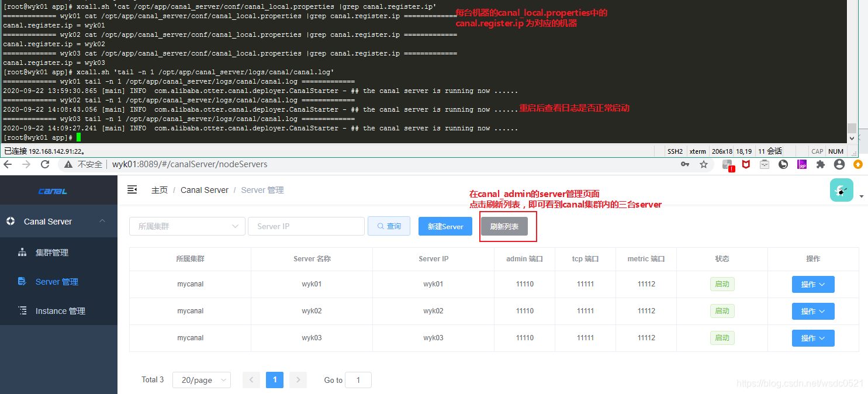Image resolution: width=868 pixels, height=394 pixels.
Task: Bookmark this page with star icon
Action: pyautogui.click(x=704, y=165)
